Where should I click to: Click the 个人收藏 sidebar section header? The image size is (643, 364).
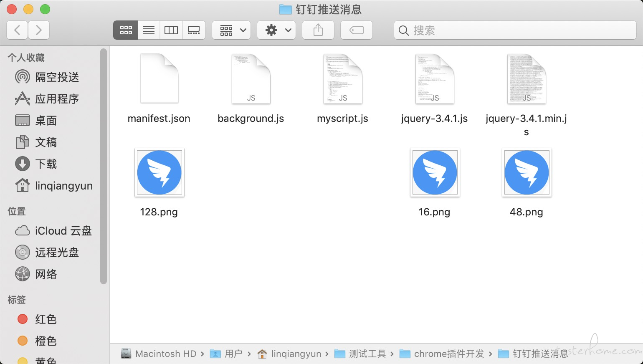click(26, 58)
